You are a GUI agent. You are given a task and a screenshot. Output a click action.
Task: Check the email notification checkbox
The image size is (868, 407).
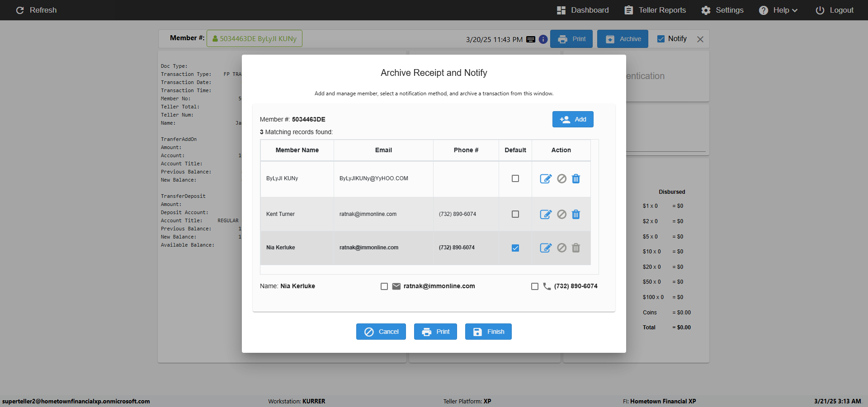[x=384, y=286]
